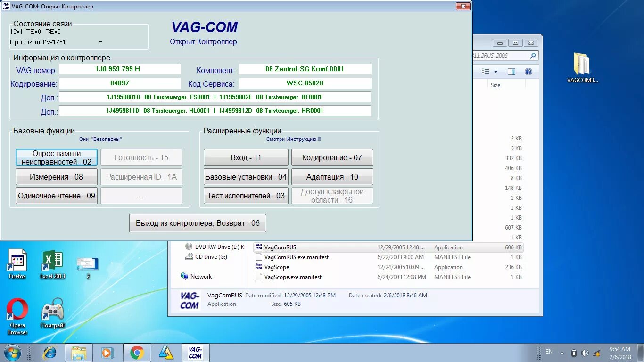Click Компонент field 08 Zentral-SG Komf.0001
644x362 pixels.
pos(305,69)
